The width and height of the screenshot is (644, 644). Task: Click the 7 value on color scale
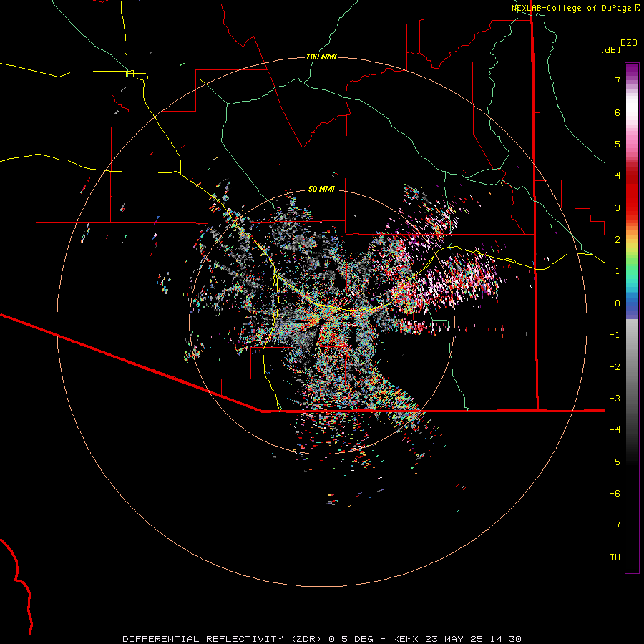point(618,80)
